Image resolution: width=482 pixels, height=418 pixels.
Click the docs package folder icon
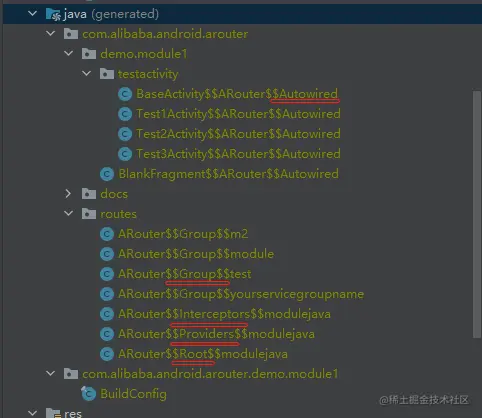coord(89,194)
